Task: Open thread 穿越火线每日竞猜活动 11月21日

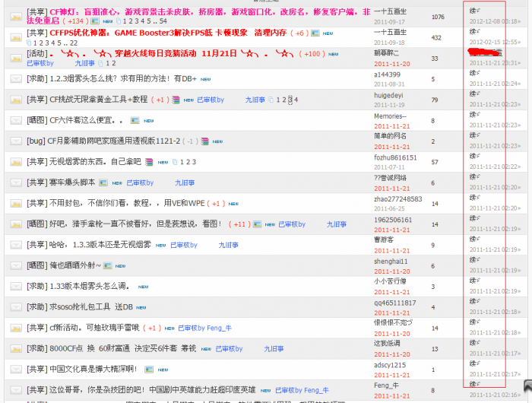Action: pyautogui.click(x=171, y=54)
